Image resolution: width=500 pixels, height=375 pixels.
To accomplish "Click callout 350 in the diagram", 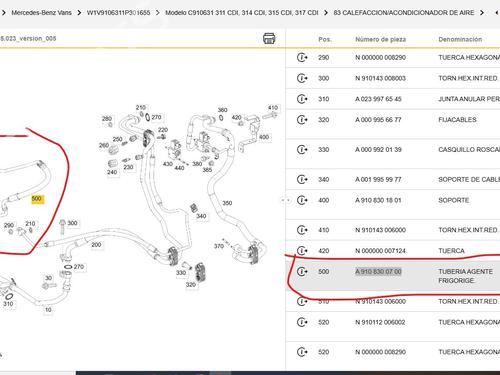I will [x=227, y=203].
